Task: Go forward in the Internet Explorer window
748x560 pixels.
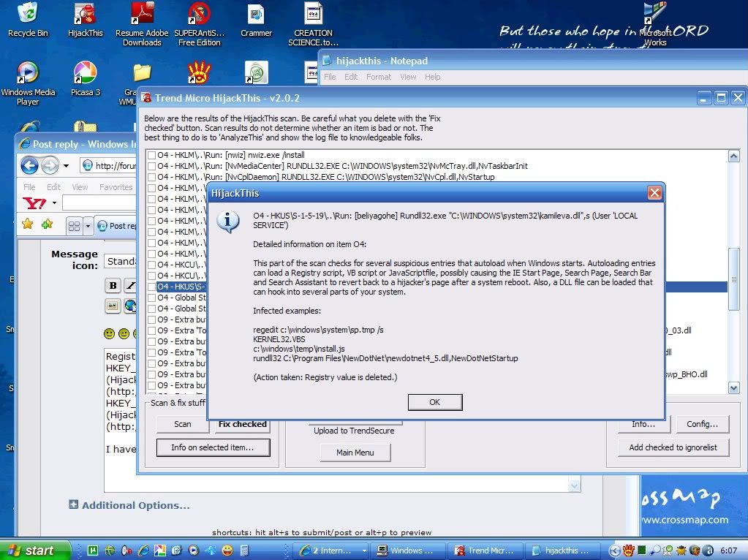Action: tap(50, 166)
